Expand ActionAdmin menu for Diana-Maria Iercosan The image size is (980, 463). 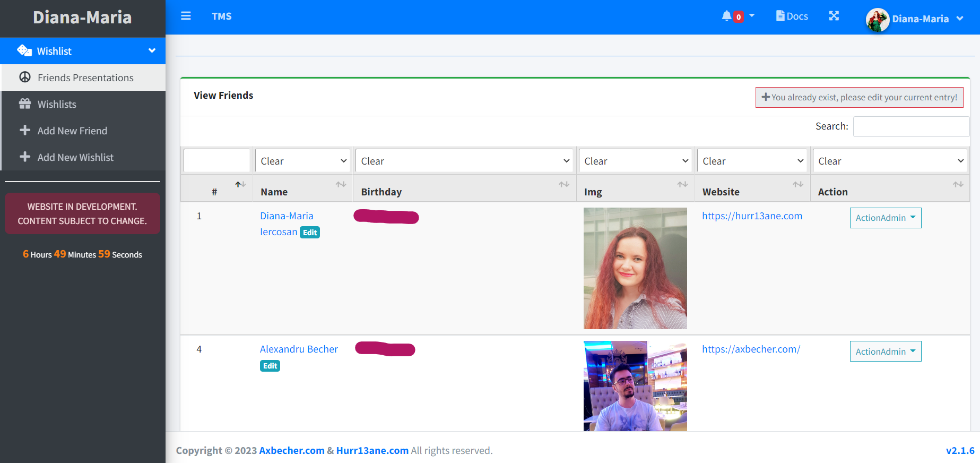pyautogui.click(x=885, y=218)
